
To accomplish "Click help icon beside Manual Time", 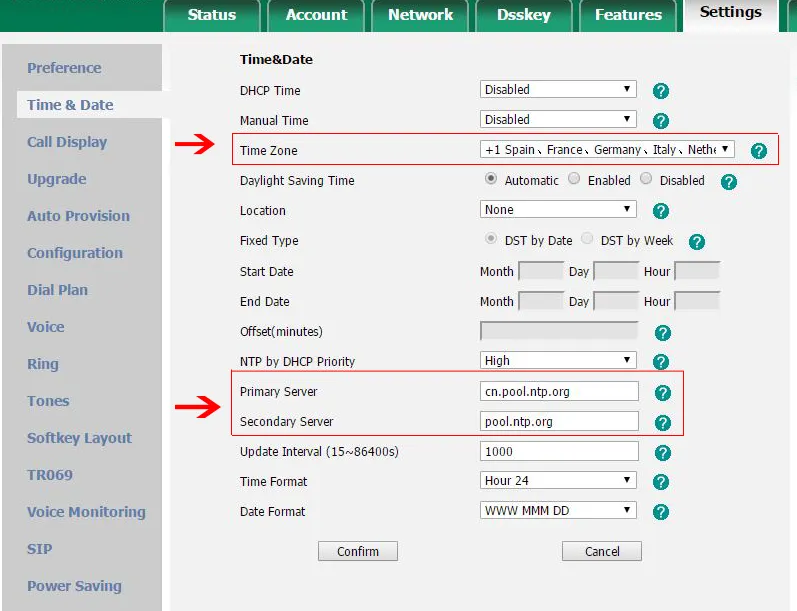I will 660,121.
